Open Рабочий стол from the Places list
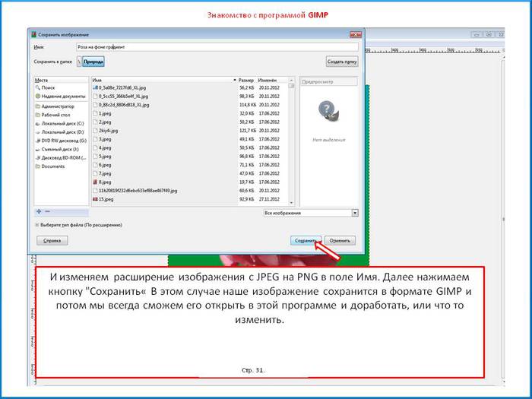 [x=62, y=115]
